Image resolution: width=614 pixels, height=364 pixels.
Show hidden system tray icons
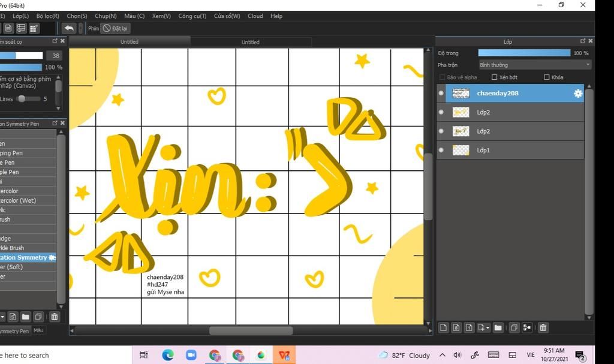(x=442, y=355)
